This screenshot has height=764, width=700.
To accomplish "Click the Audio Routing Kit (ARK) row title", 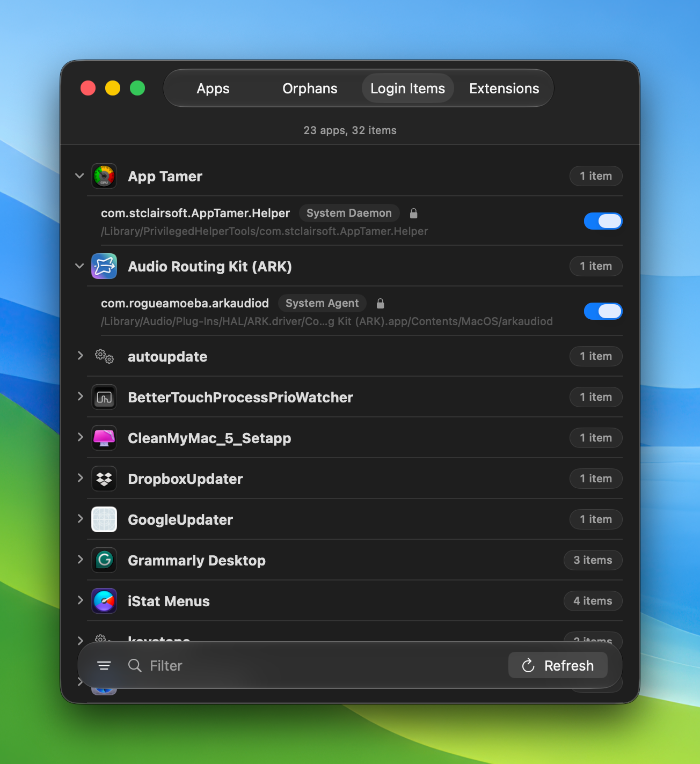I will pyautogui.click(x=210, y=267).
